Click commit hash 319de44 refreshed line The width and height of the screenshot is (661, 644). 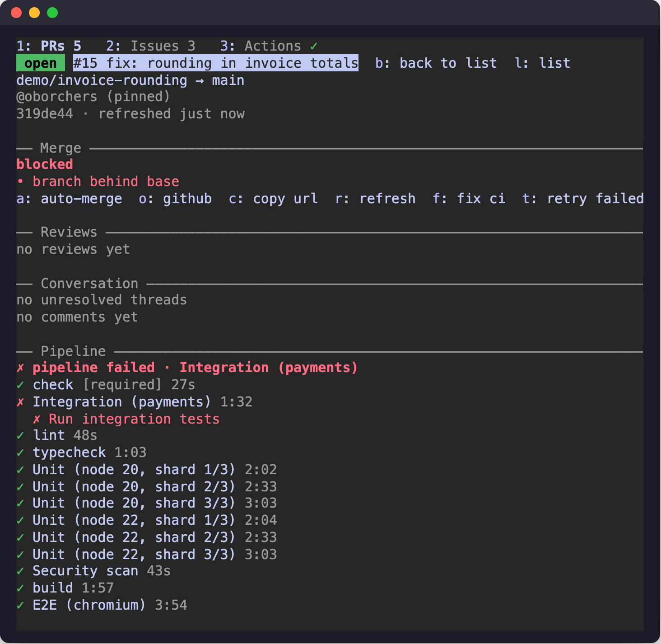(x=130, y=114)
